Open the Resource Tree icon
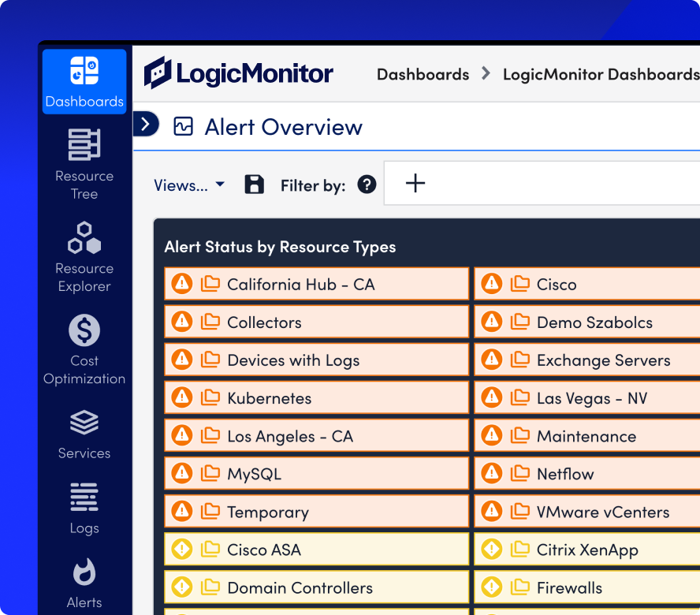This screenshot has height=615, width=700. pyautogui.click(x=84, y=146)
